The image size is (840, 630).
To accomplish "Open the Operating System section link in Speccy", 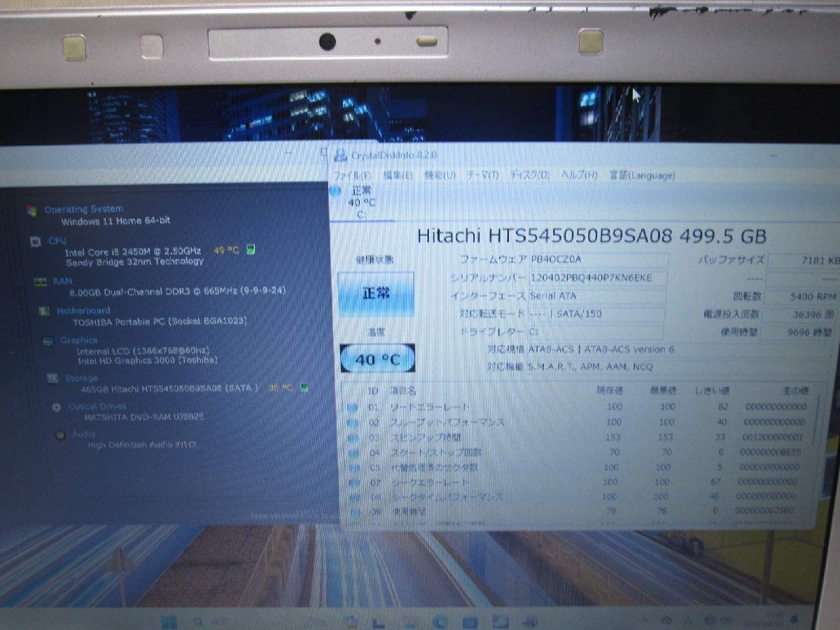I will [84, 209].
